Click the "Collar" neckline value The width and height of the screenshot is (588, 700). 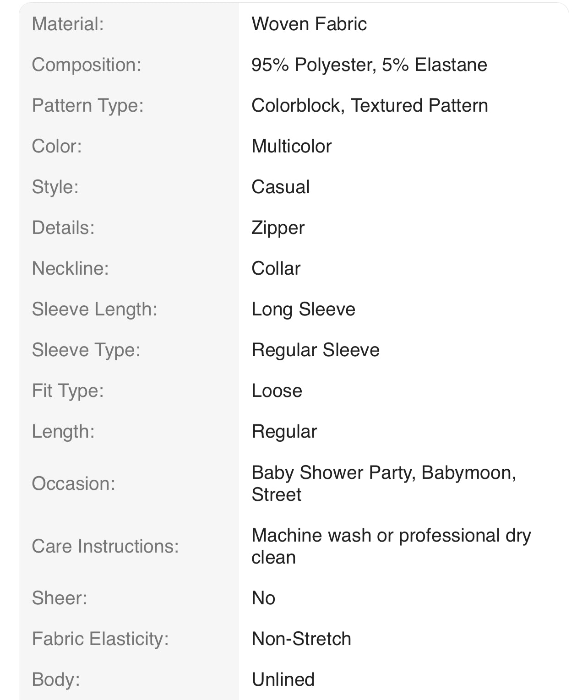coord(276,269)
